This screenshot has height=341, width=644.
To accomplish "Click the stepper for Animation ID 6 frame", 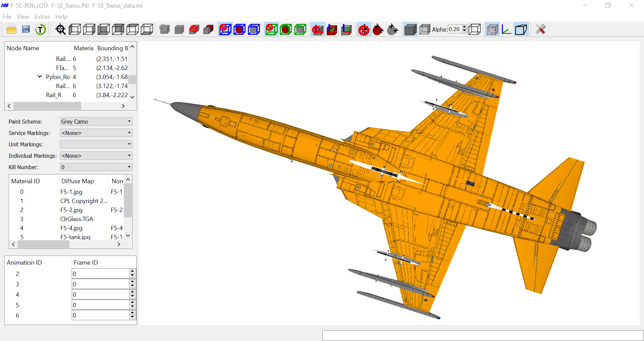I will (132, 315).
